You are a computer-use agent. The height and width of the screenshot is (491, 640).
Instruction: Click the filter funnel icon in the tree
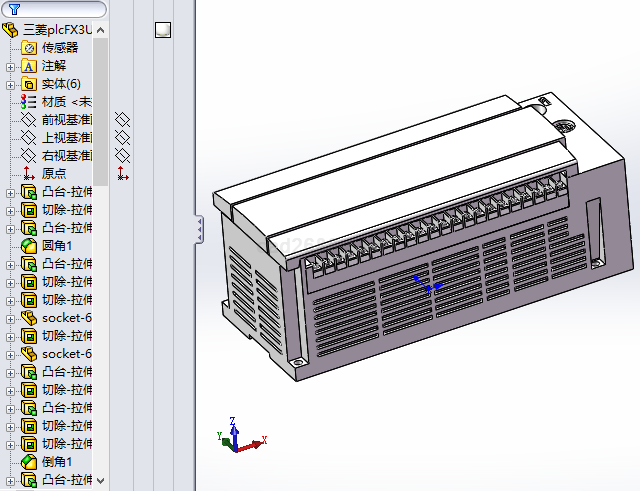pyautogui.click(x=14, y=9)
